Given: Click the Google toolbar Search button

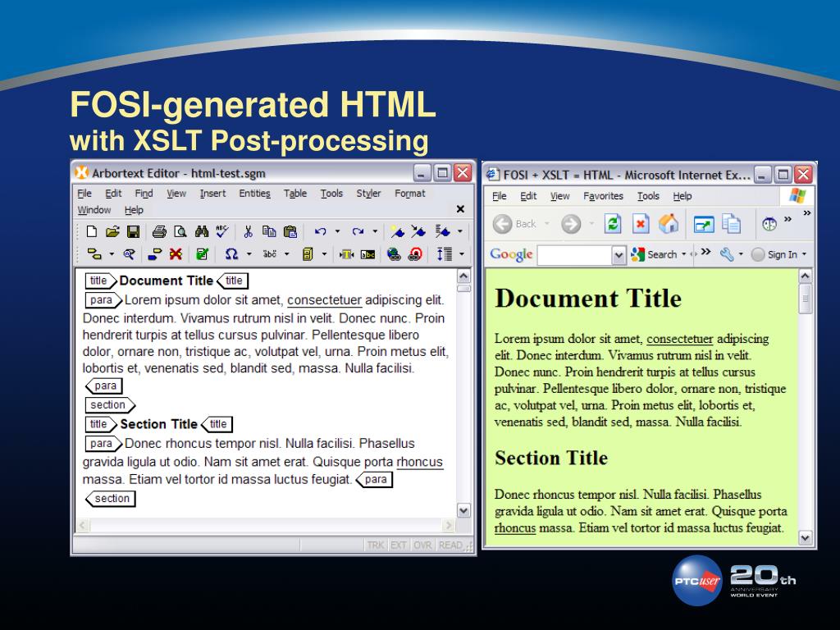Looking at the screenshot, I should [x=655, y=254].
